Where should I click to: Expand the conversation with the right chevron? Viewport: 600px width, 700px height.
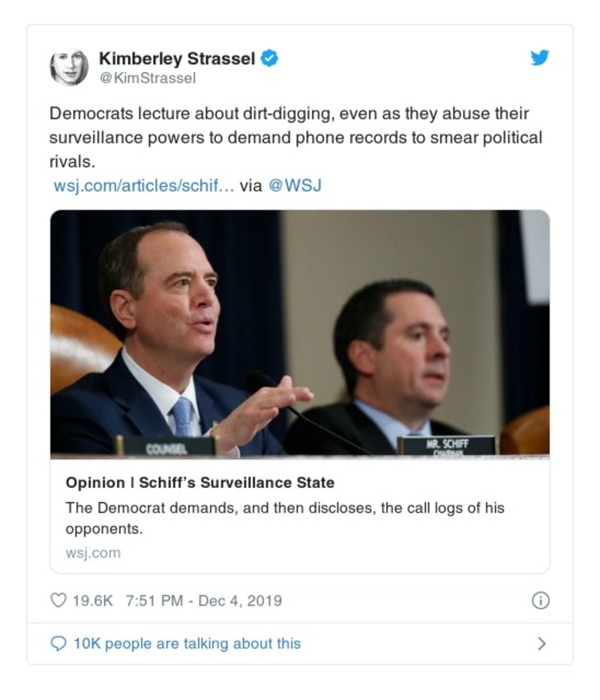point(541,643)
